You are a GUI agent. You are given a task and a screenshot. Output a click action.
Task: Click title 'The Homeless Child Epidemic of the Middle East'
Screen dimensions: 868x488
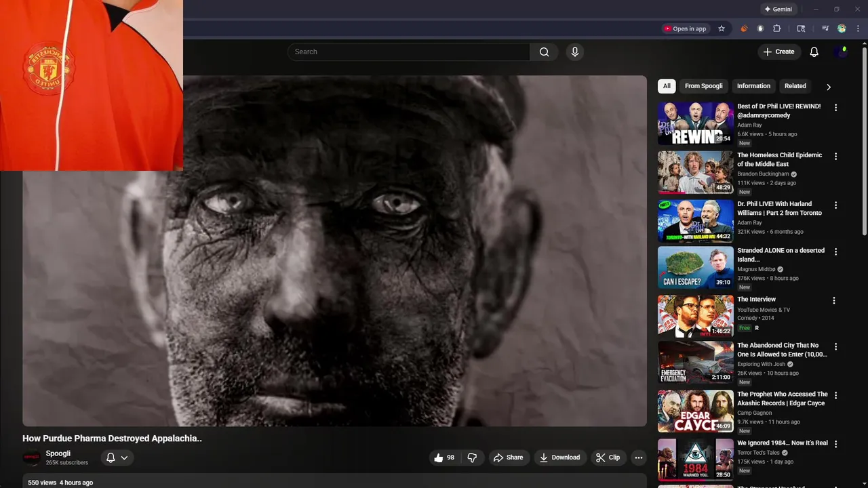point(779,159)
